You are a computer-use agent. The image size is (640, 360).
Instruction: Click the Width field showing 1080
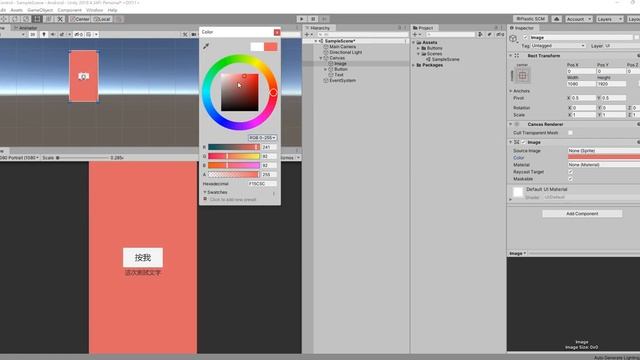click(x=580, y=84)
